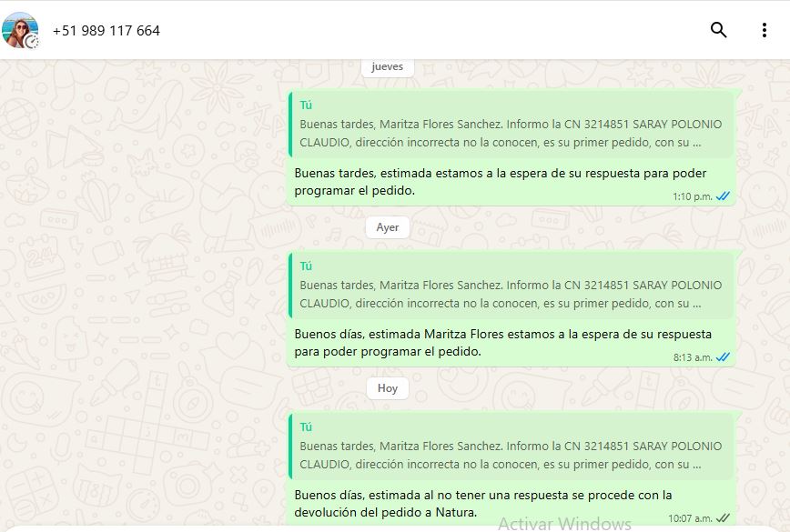The width and height of the screenshot is (790, 532).
Task: Select the "Ayer" date separator
Action: 388,227
